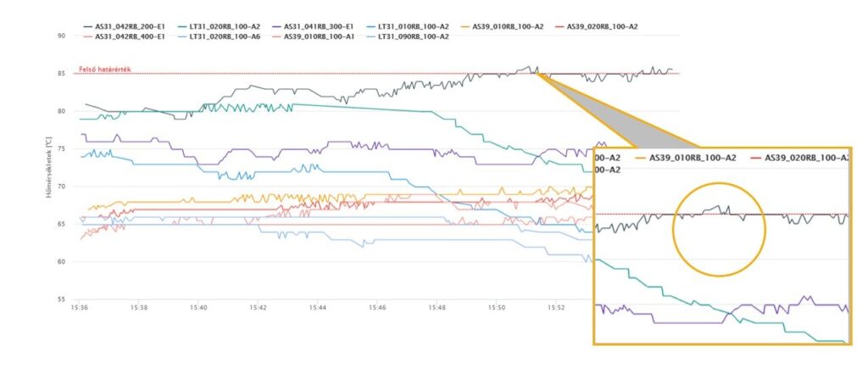Image resolution: width=868 pixels, height=385 pixels.
Task: Toggle AS39_010RB_100-A2 entry in small top legend
Action: (502, 26)
